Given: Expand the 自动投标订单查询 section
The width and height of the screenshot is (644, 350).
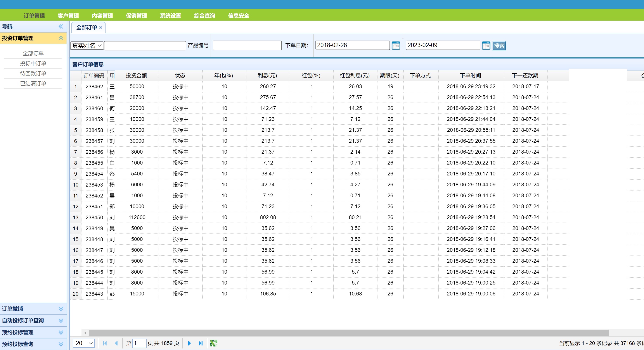Looking at the screenshot, I should pyautogui.click(x=61, y=321).
